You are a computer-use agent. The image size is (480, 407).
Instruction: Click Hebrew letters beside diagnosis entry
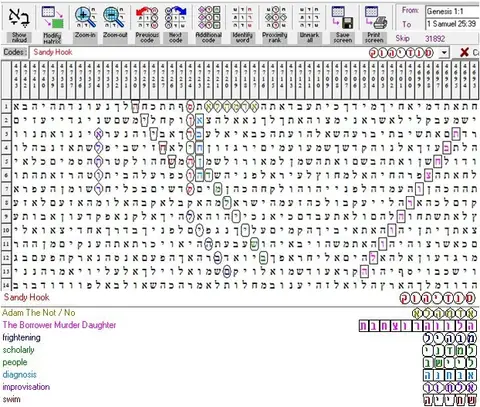point(450,375)
